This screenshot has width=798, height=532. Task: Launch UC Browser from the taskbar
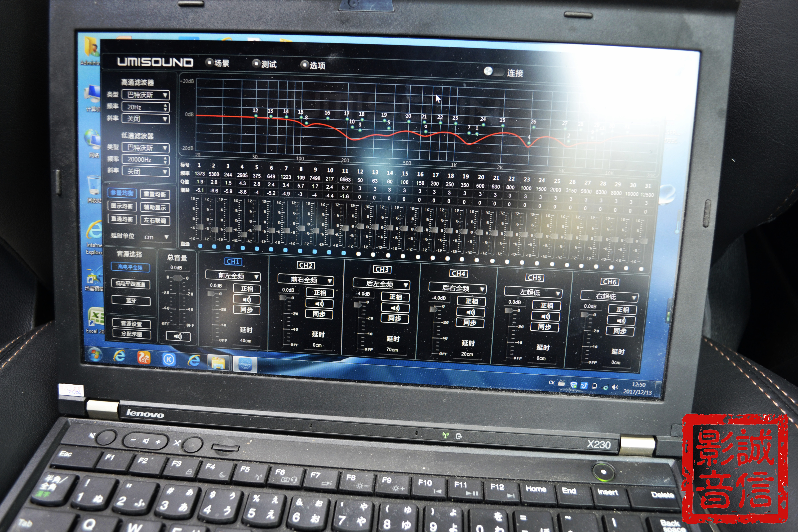click(144, 357)
